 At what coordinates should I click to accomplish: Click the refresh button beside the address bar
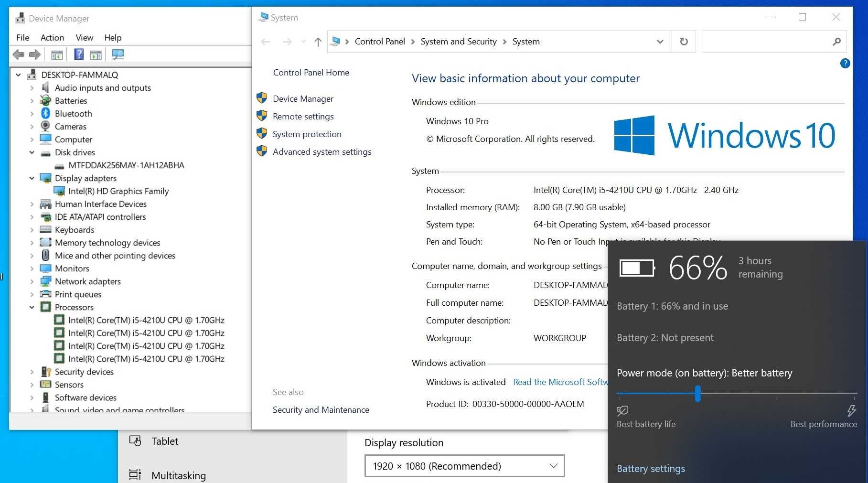[x=684, y=42]
